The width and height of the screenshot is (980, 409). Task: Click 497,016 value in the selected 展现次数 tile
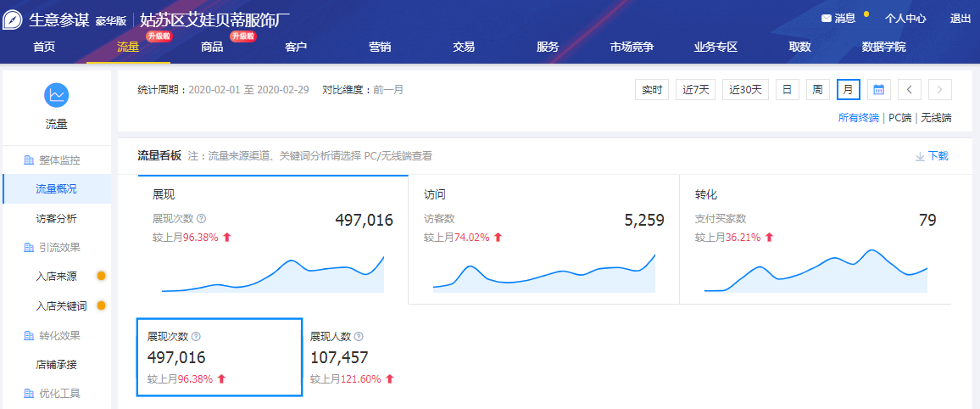176,357
